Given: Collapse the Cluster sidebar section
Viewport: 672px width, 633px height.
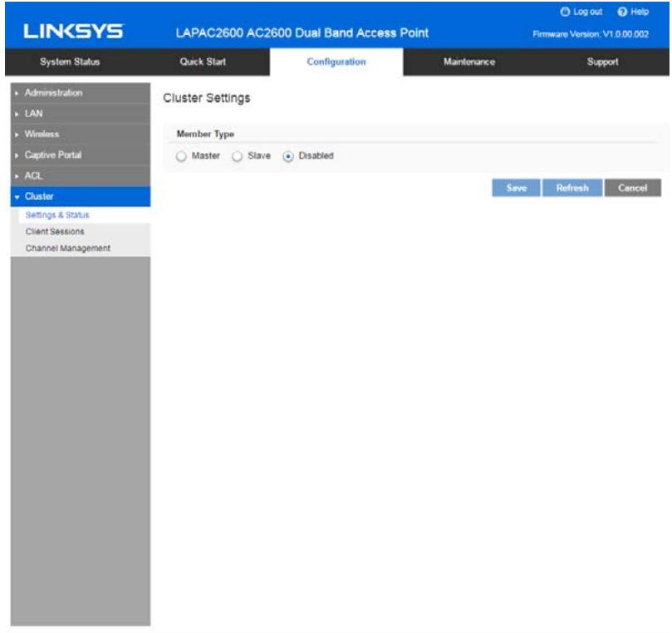Looking at the screenshot, I should coord(81,196).
